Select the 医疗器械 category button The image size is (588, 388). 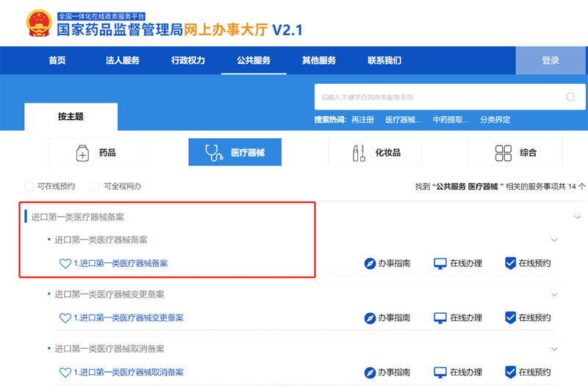(235, 153)
